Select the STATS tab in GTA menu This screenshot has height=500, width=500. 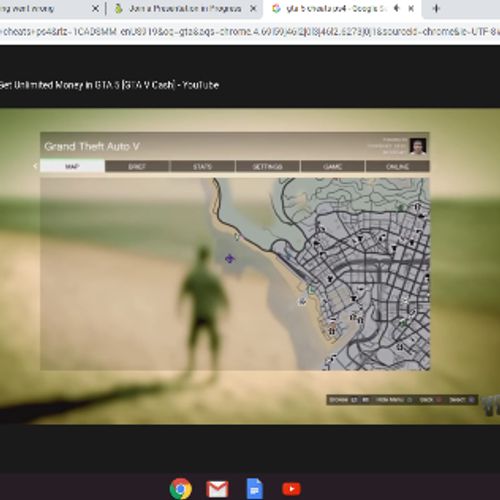coord(202,166)
